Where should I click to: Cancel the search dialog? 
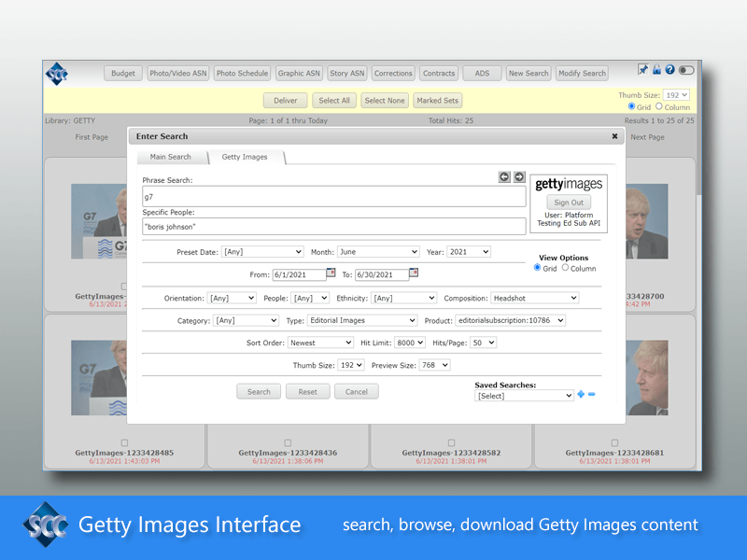pyautogui.click(x=357, y=391)
